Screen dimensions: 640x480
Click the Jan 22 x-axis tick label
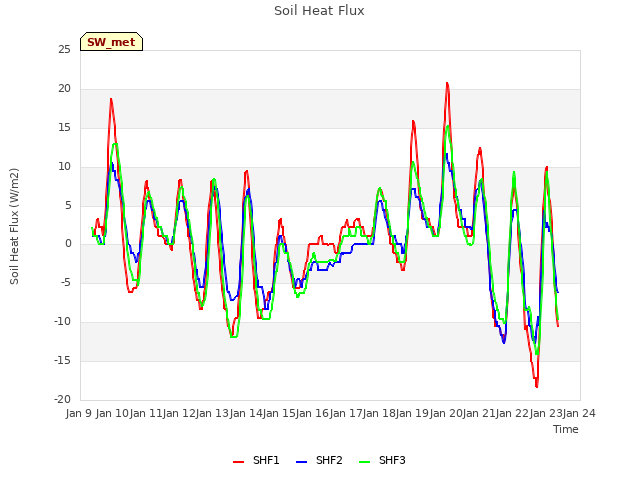tap(513, 413)
